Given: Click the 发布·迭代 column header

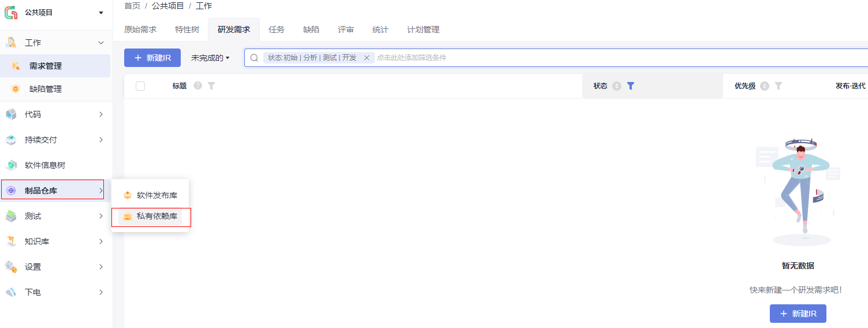Looking at the screenshot, I should pos(850,86).
